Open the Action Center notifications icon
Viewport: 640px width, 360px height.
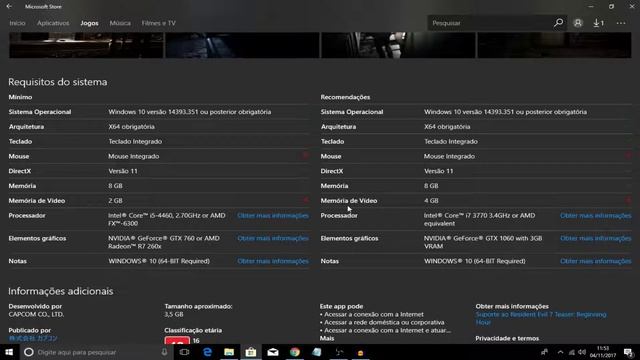[x=629, y=352]
